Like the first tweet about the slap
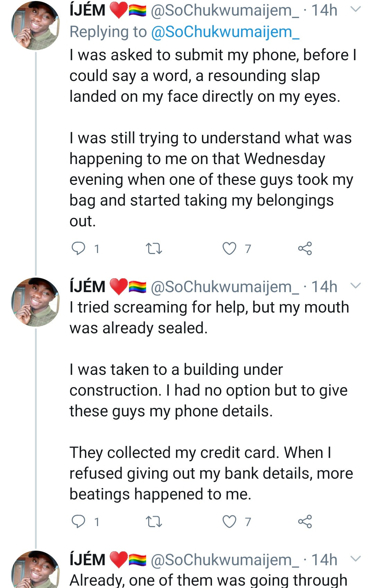Image resolution: width=374 pixels, height=588 pixels. [229, 248]
